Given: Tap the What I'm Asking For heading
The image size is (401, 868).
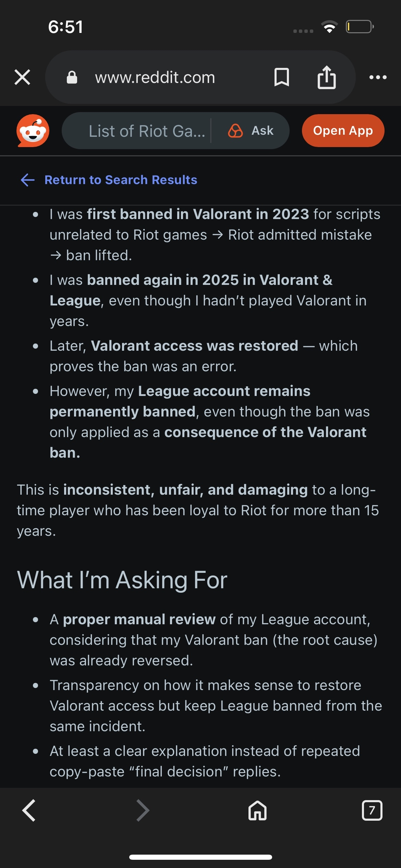Looking at the screenshot, I should tap(122, 580).
